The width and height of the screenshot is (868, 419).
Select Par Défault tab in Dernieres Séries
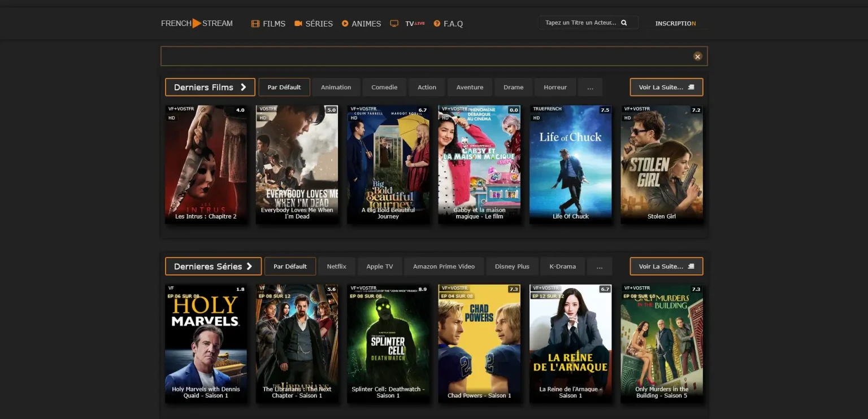[x=290, y=267]
